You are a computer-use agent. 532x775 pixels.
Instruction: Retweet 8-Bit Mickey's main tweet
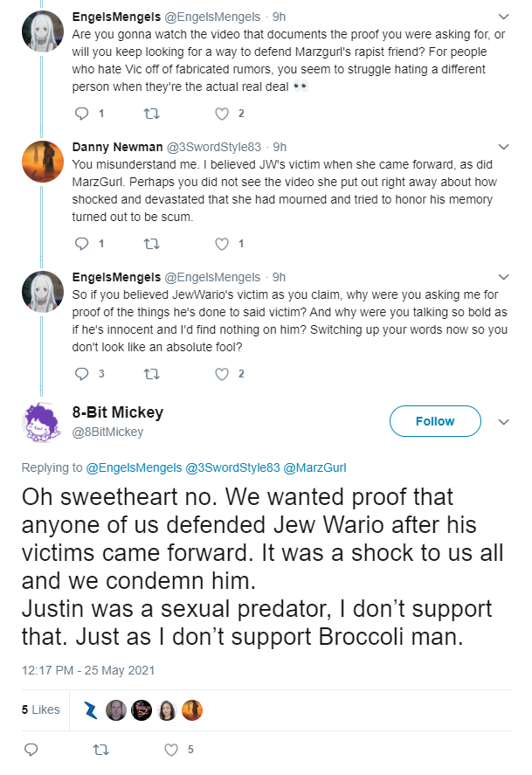(x=100, y=750)
